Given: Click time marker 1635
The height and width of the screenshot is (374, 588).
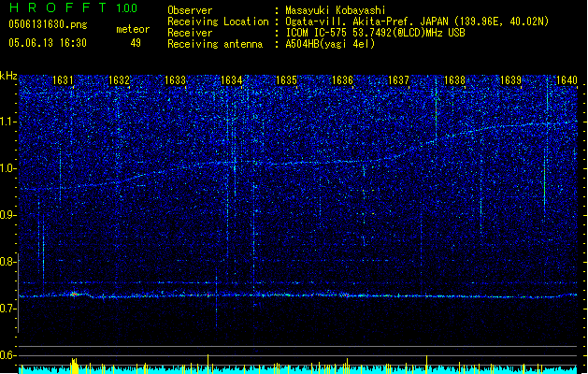Looking at the screenshot, I should [286, 80].
